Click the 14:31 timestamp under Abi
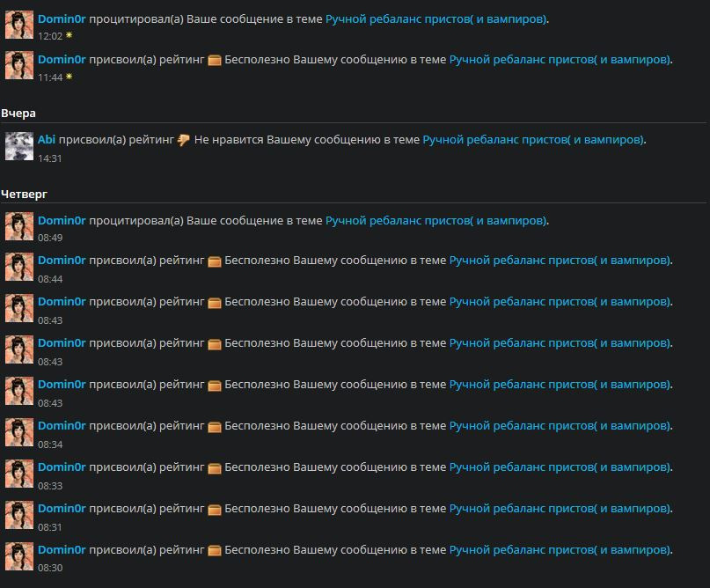The height and width of the screenshot is (588, 710). (x=50, y=158)
